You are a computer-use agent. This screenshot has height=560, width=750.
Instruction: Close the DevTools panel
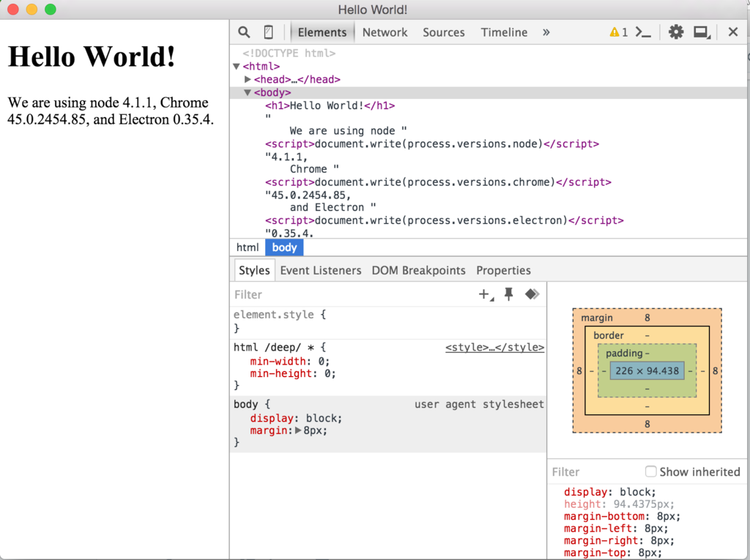point(732,32)
